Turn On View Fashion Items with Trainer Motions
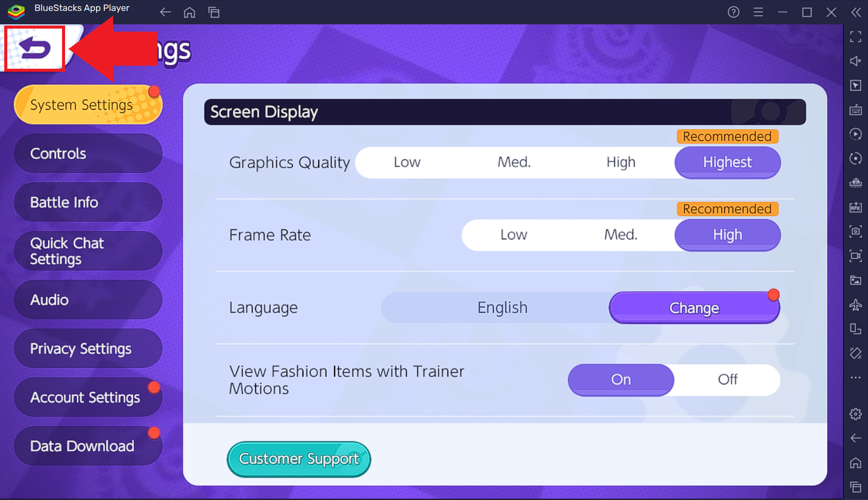The height and width of the screenshot is (500, 868). pos(621,380)
